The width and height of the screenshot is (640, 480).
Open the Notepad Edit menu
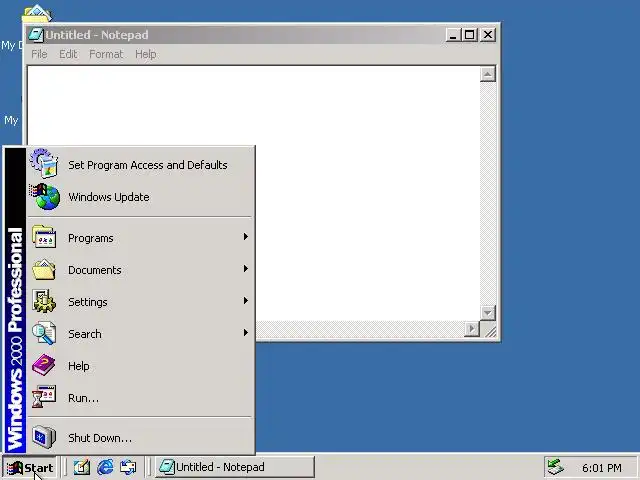tap(68, 54)
